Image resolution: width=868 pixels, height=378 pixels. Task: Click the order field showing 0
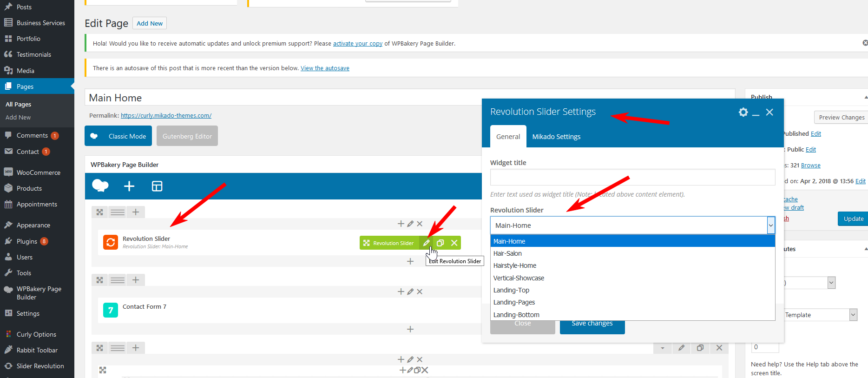click(765, 347)
